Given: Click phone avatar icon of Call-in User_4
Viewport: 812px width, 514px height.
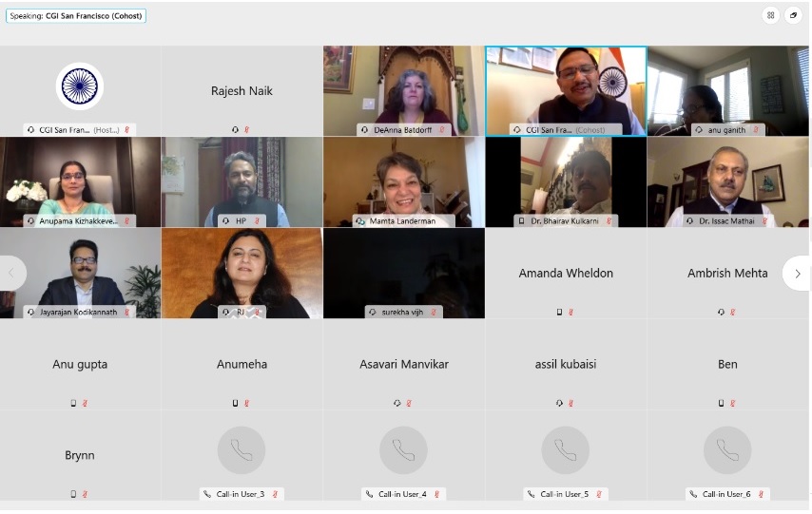Looking at the screenshot, I should click(x=403, y=450).
